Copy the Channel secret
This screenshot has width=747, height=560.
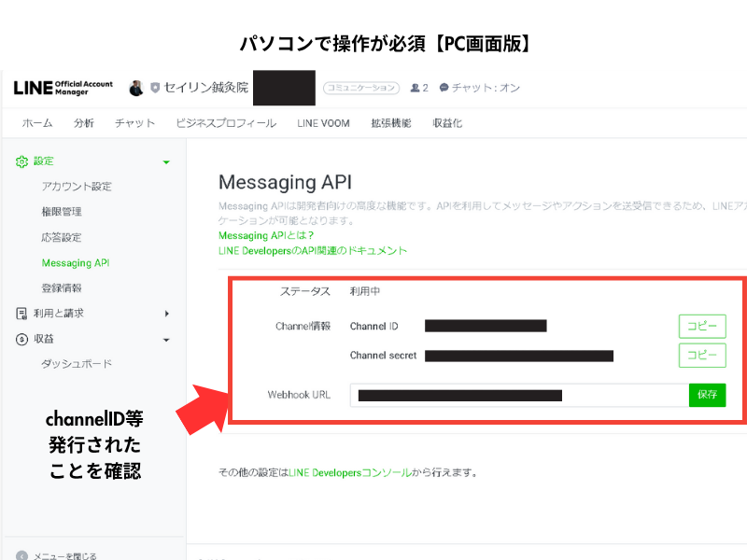coord(701,356)
